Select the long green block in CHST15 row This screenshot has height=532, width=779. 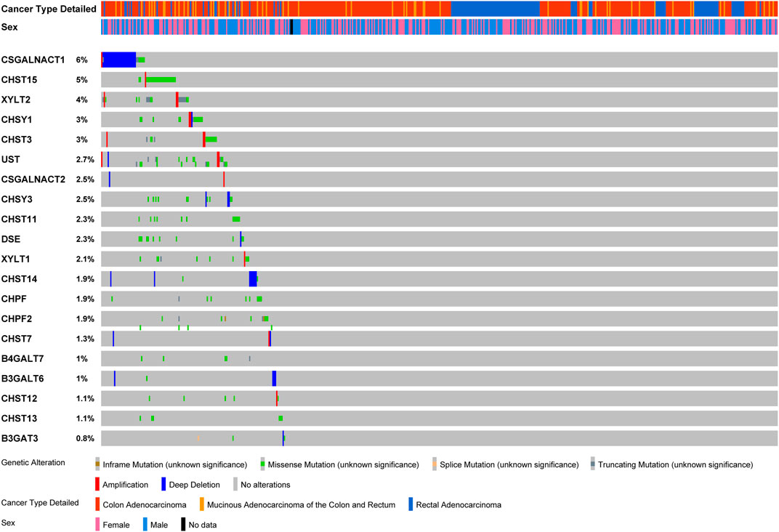[x=161, y=79]
